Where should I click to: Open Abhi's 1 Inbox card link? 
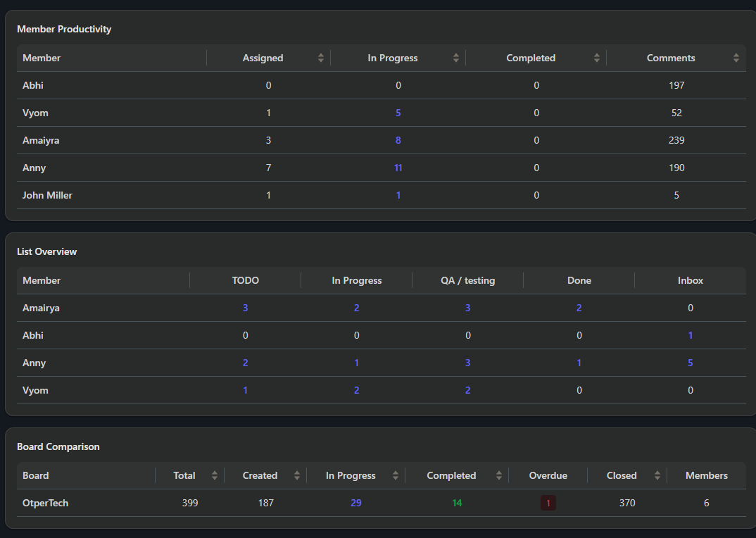691,335
